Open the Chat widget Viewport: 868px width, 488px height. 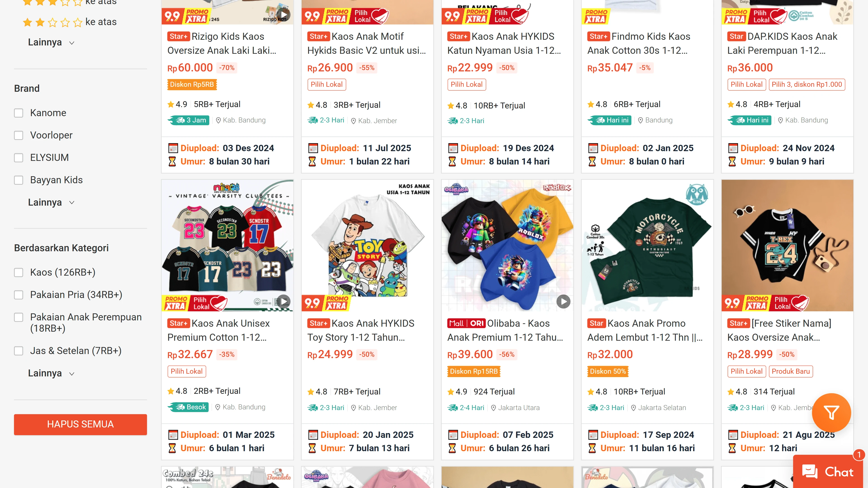point(828,472)
